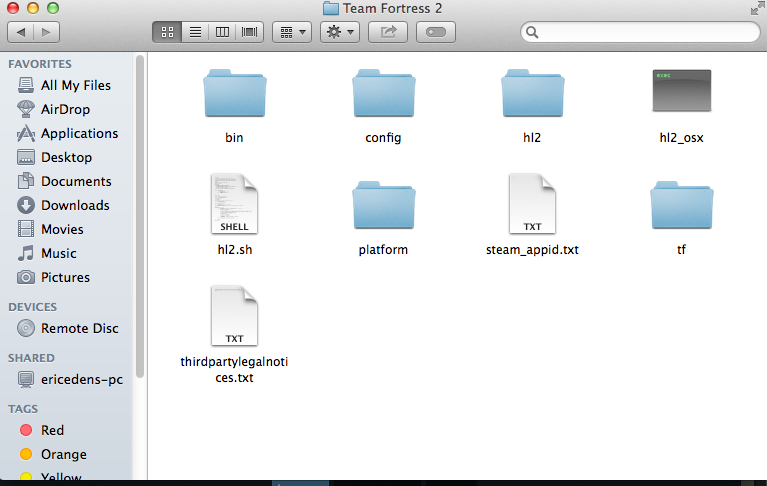Image resolution: width=767 pixels, height=486 pixels.
Task: Select the hl2_osx executable file
Action: pos(681,106)
